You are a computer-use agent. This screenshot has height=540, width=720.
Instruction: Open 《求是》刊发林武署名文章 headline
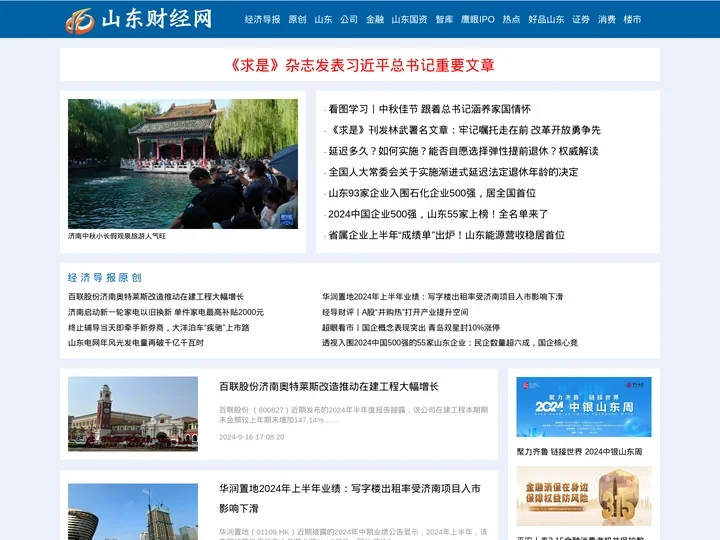click(x=464, y=130)
